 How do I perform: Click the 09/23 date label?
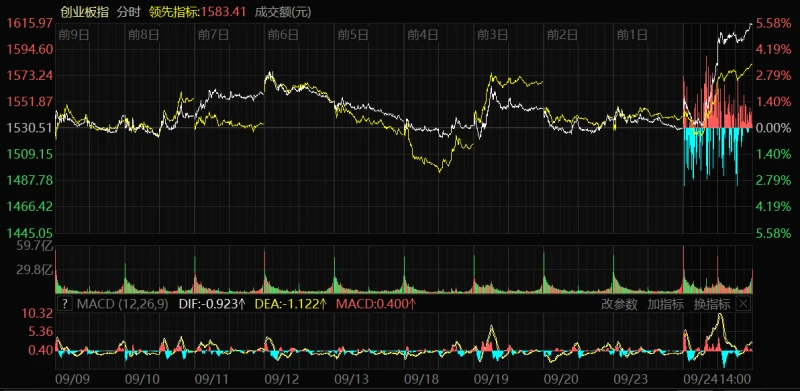point(630,379)
